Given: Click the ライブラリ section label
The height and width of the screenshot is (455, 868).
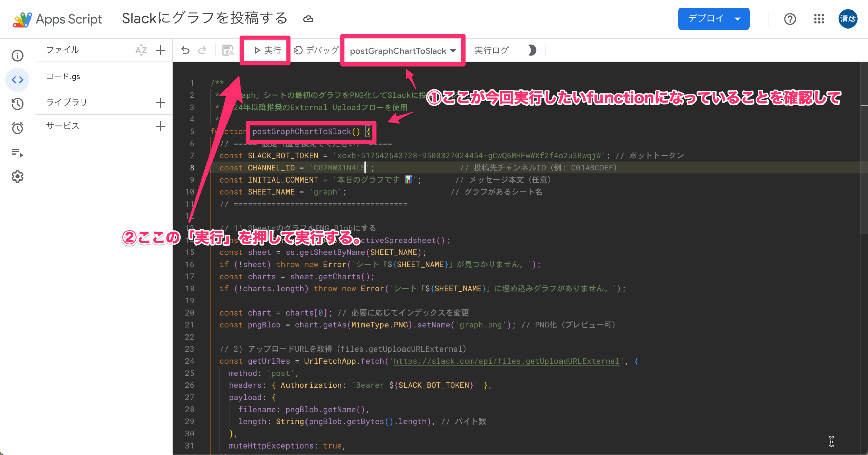Looking at the screenshot, I should point(67,102).
